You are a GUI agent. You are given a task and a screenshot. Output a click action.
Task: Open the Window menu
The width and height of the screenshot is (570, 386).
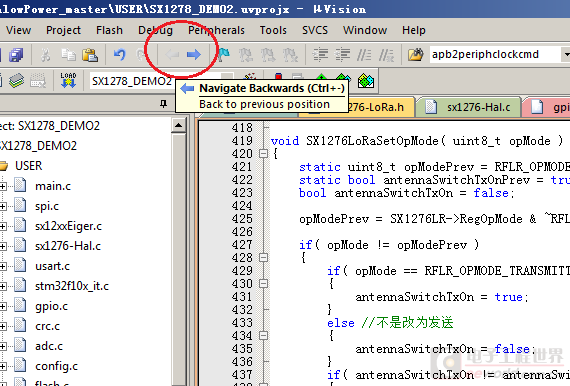[x=365, y=30]
